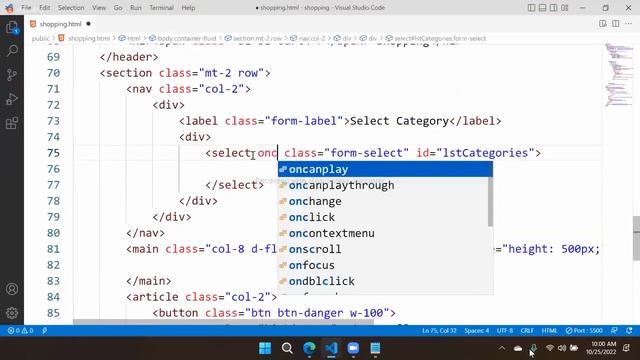Toggle panel layout icon in title bar
This screenshot has width=640, height=360.
point(542,8)
